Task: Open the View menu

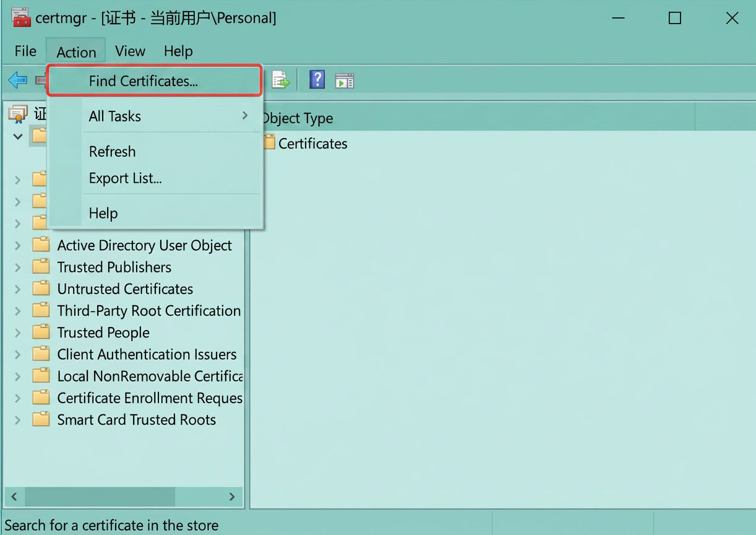Action: pyautogui.click(x=130, y=51)
